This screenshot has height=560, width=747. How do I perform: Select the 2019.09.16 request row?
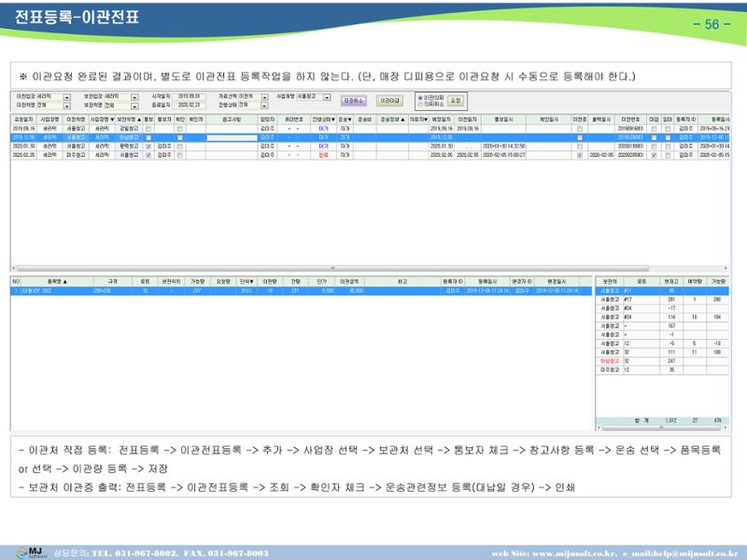(370, 129)
